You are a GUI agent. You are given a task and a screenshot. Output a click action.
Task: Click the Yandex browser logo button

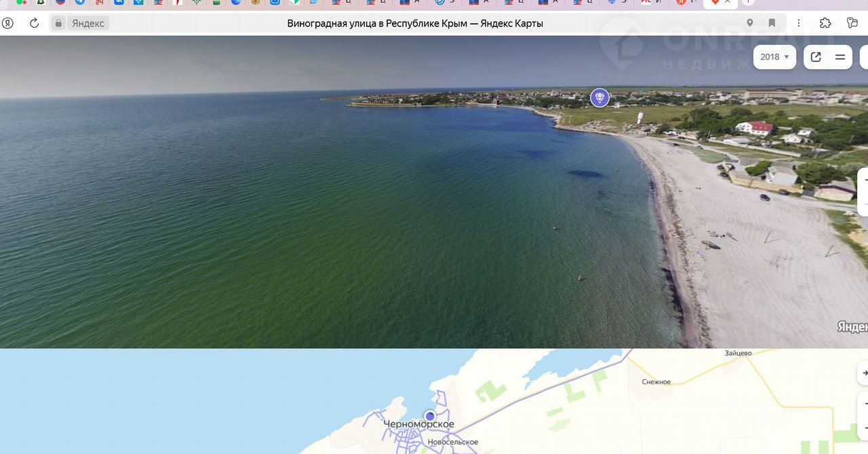(7, 23)
